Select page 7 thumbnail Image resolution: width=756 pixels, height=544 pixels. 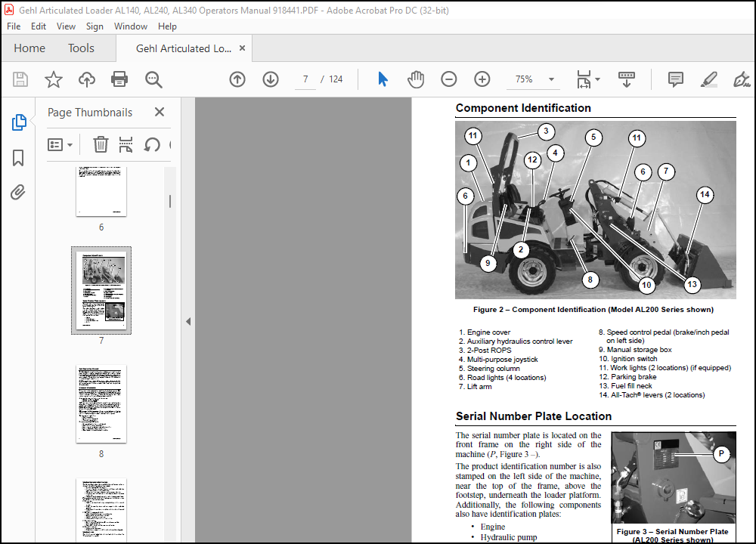tap(101, 291)
